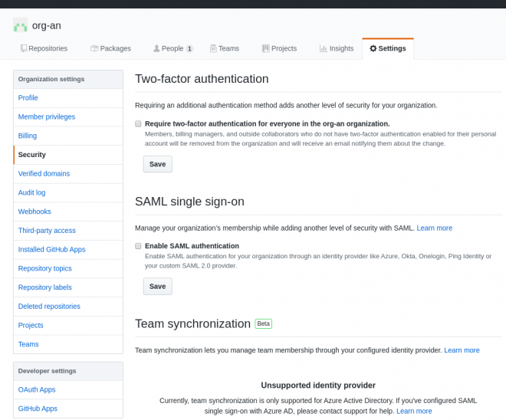Open Learn more for Team synchronization description
The height and width of the screenshot is (420, 506).
click(x=462, y=350)
